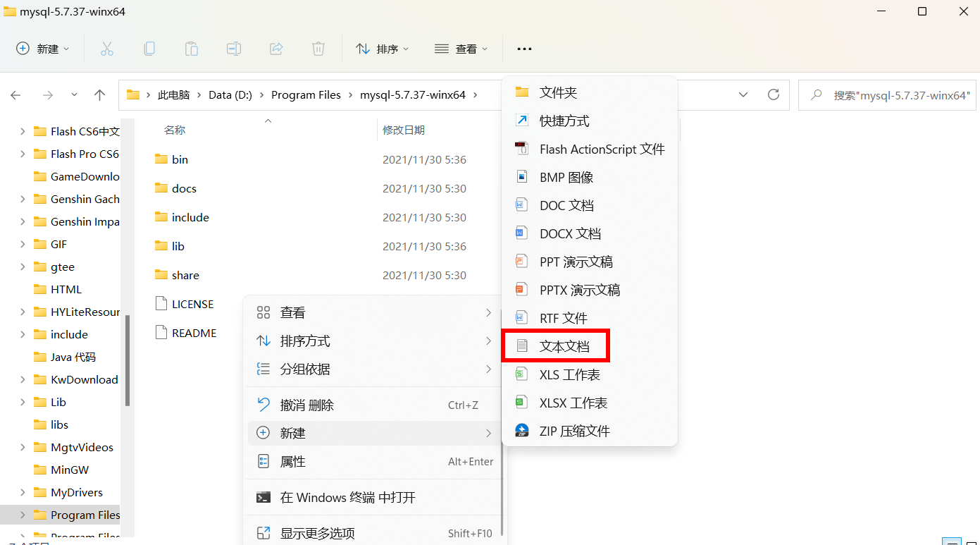Select the bin folder in file list
This screenshot has height=545, width=980.
(180, 159)
